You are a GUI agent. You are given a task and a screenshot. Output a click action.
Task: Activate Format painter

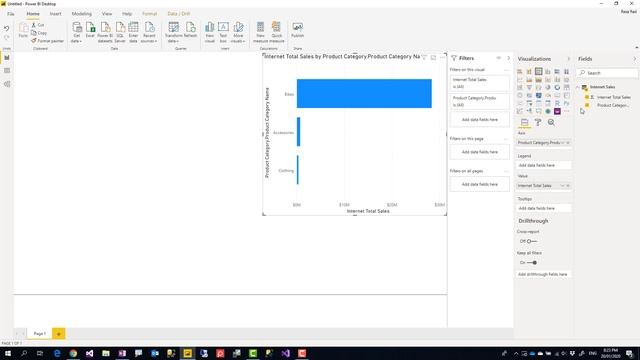(x=47, y=41)
